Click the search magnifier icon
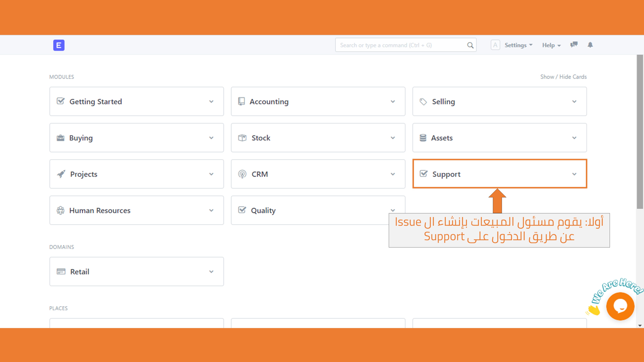This screenshot has width=644, height=362. point(470,45)
